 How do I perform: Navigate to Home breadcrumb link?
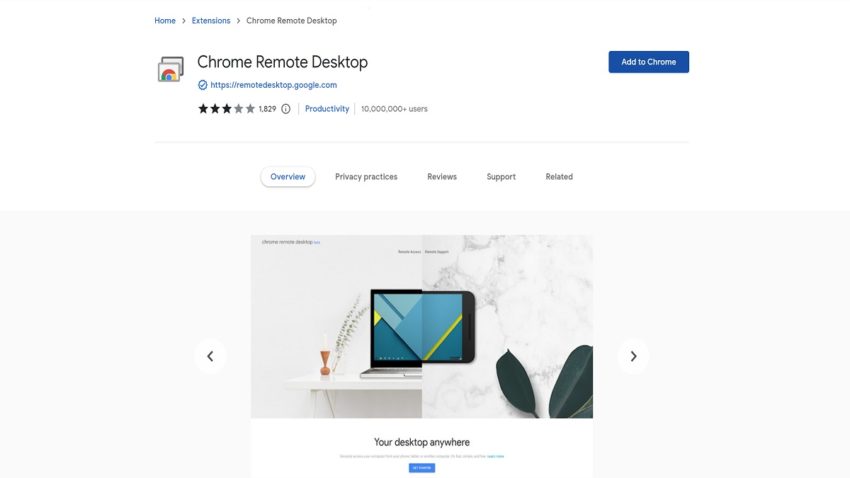[165, 21]
